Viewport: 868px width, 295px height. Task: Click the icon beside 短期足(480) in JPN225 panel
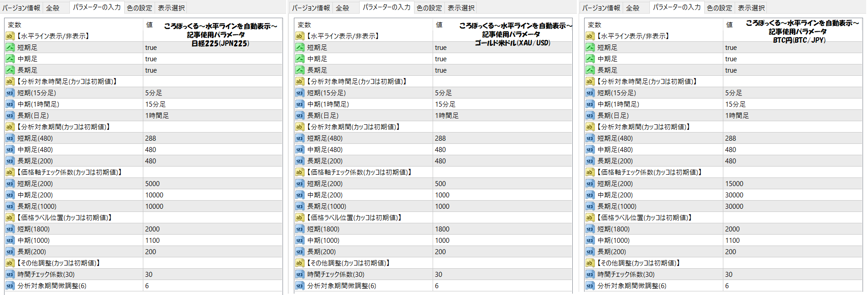[10, 138]
